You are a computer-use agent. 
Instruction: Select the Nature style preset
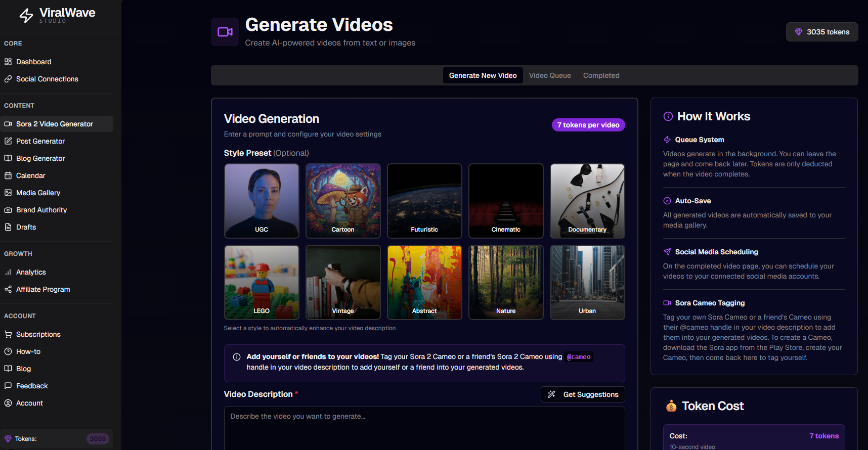pos(506,282)
